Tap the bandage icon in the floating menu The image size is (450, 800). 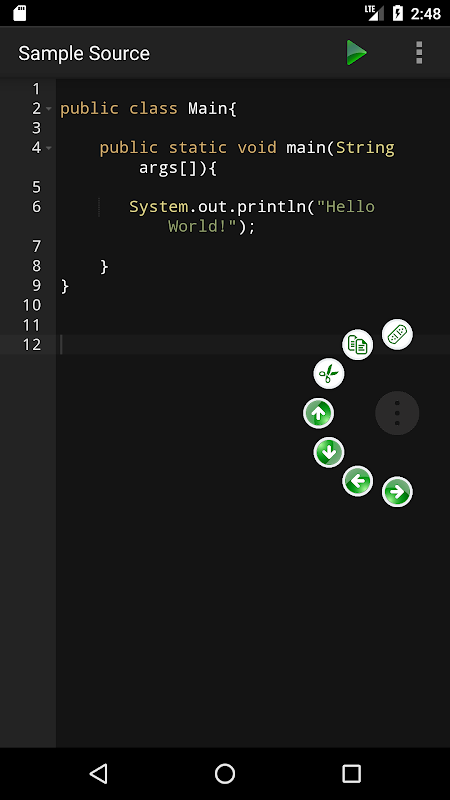[x=397, y=335]
